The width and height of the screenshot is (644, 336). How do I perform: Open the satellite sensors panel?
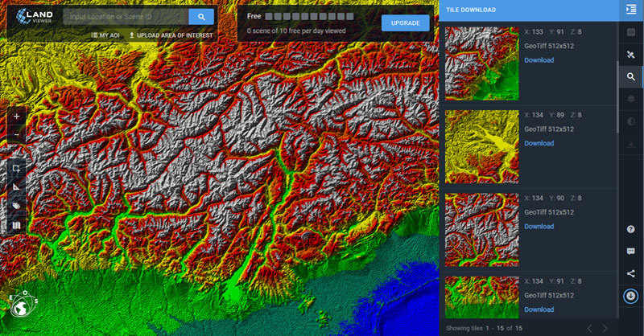pos(631,55)
